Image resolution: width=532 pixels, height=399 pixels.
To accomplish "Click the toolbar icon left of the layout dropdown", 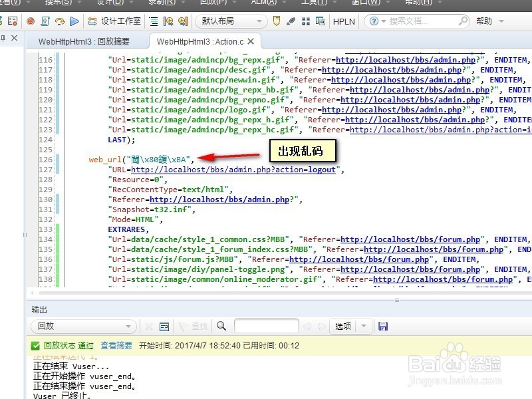I will tap(183, 22).
